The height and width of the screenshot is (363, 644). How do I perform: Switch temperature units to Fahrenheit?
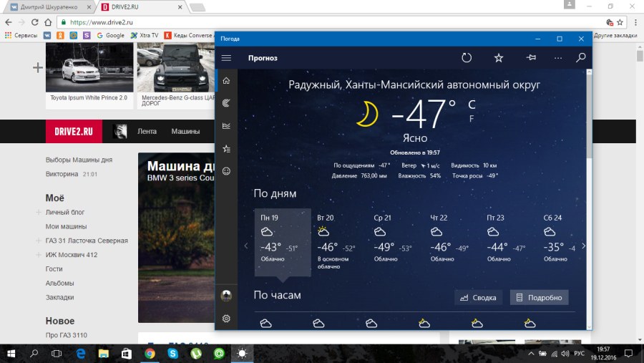tap(472, 119)
